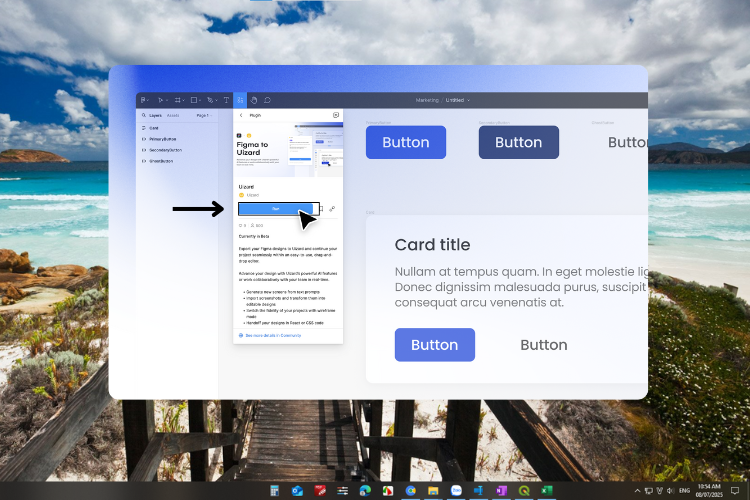Click the Figma to Uizard thumbnail
The width and height of the screenshot is (750, 500).
[288, 150]
